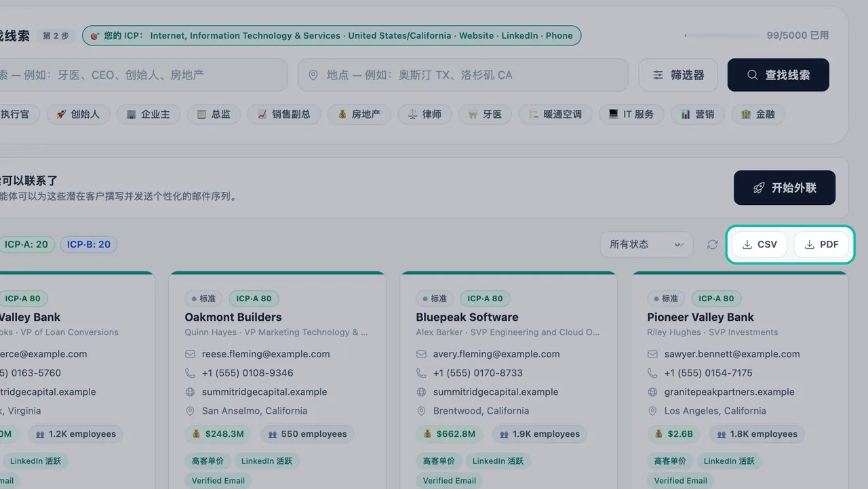Click the 550 employees badge
This screenshot has height=489, width=868.
[x=307, y=434]
